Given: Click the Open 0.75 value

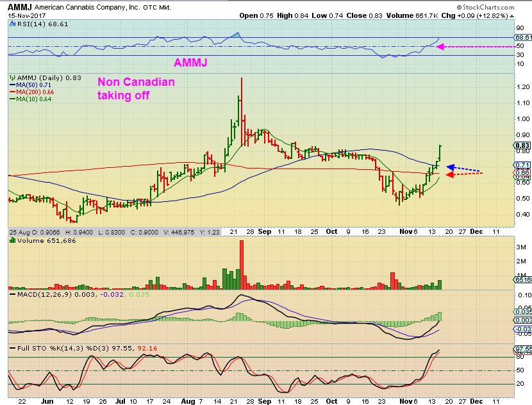Looking at the screenshot, I should pyautogui.click(x=256, y=15).
